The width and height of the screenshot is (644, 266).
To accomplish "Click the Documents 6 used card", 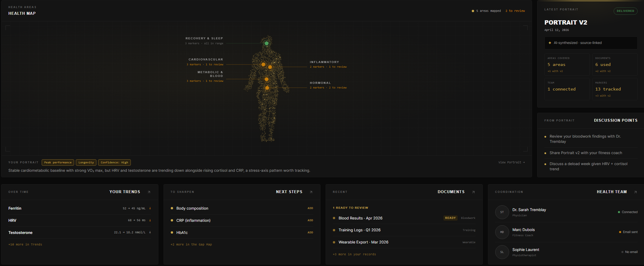I will [x=615, y=65].
